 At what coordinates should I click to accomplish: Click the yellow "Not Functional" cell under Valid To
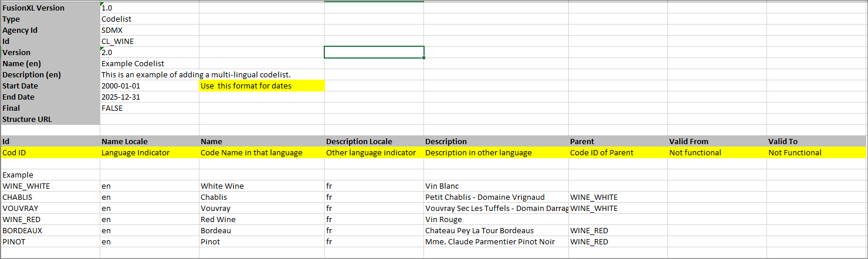pyautogui.click(x=816, y=153)
